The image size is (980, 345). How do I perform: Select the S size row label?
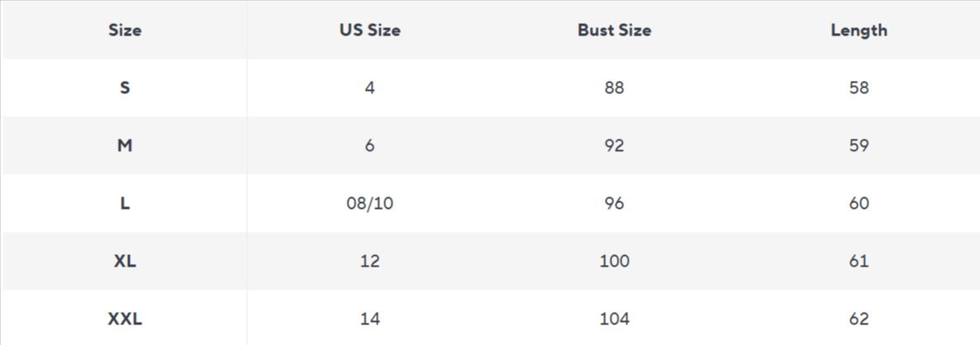[x=125, y=87]
